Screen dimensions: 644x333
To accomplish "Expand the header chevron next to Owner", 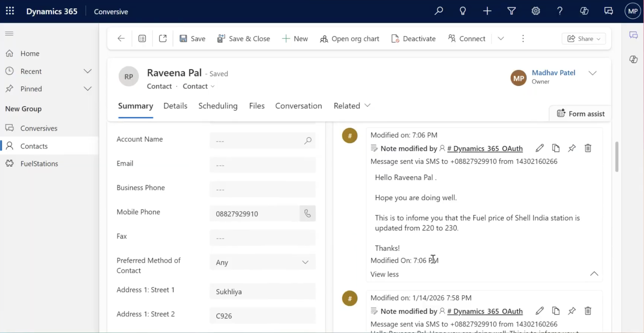I will coord(593,73).
